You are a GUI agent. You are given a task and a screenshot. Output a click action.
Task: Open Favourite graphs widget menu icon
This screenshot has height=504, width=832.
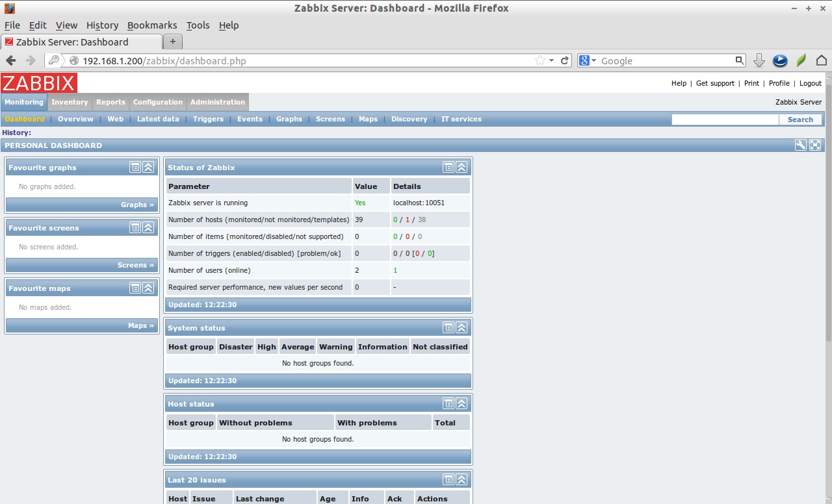pos(135,167)
